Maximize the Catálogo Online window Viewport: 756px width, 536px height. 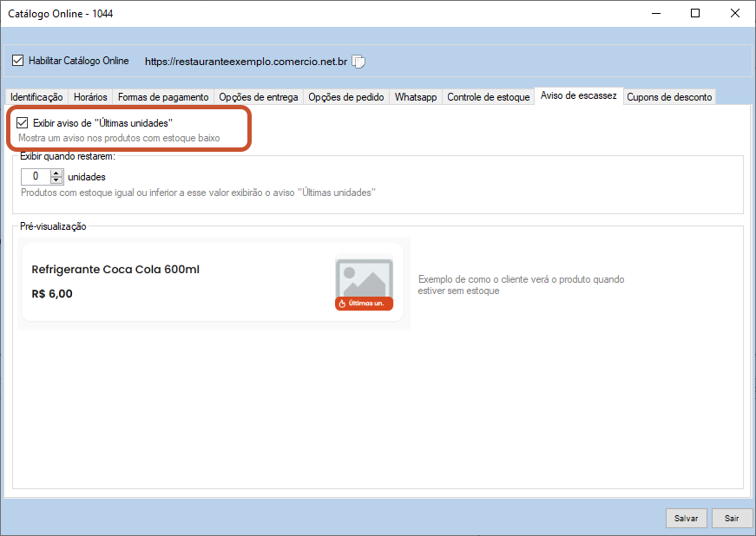(x=694, y=14)
